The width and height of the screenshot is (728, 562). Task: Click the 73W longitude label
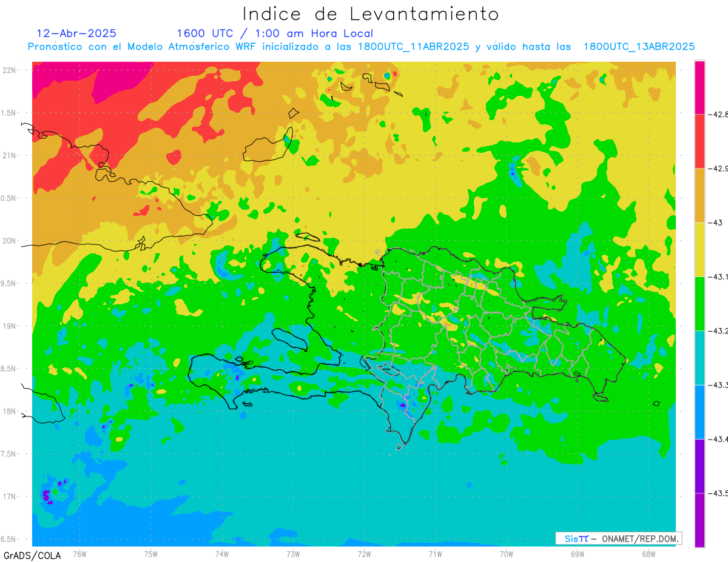click(293, 554)
